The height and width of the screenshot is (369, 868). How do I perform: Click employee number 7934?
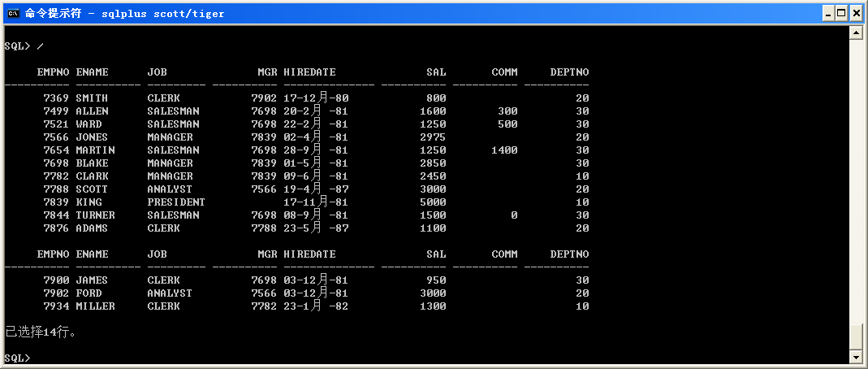[x=56, y=306]
